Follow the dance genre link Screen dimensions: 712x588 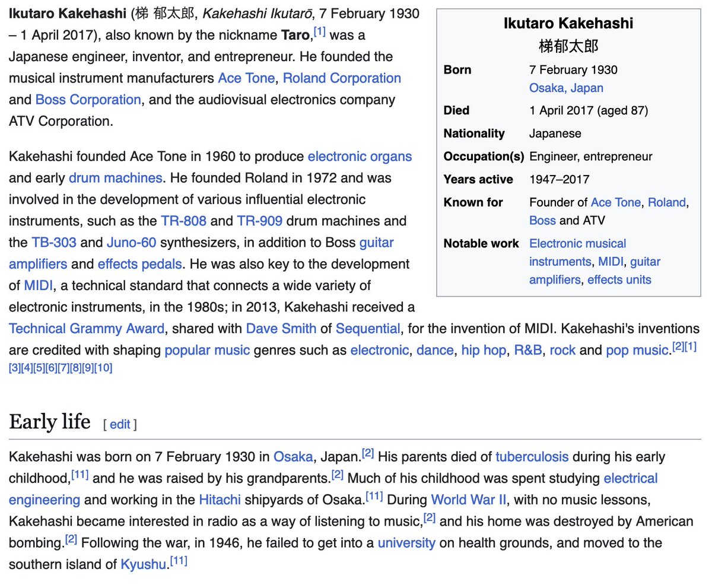pos(435,350)
